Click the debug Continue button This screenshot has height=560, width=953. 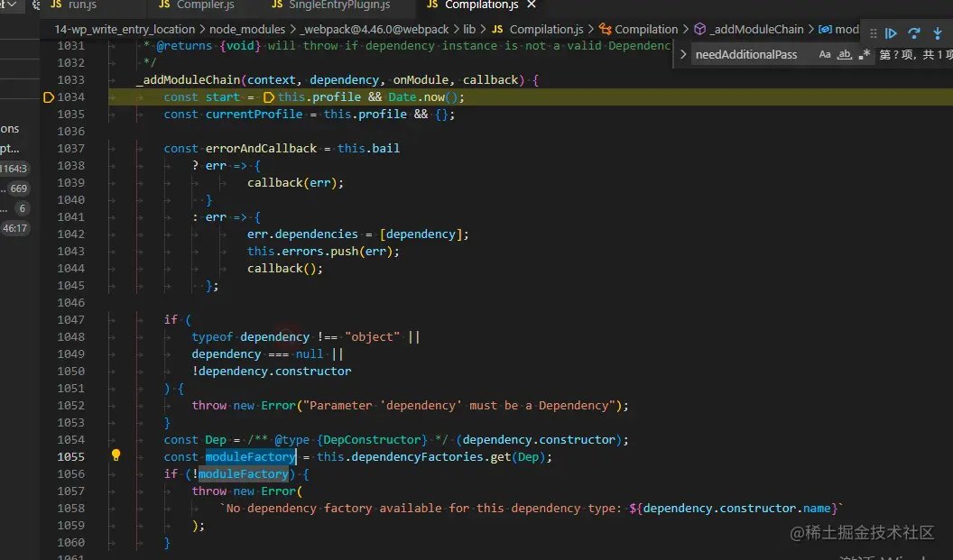[x=891, y=33]
